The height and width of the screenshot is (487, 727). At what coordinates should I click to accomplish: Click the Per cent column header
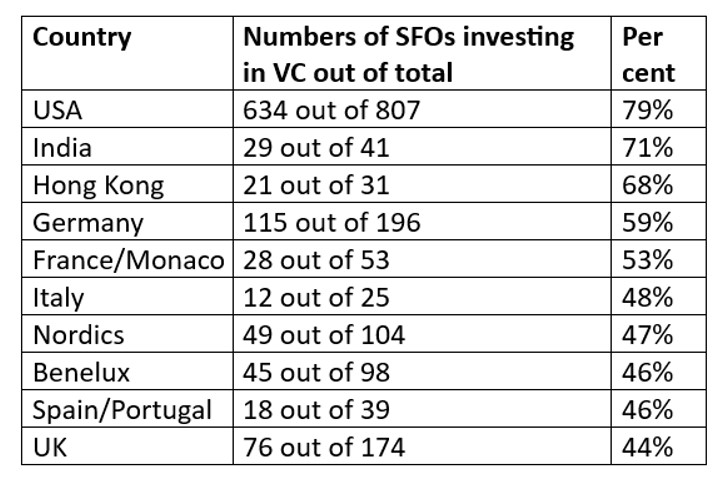[647, 55]
